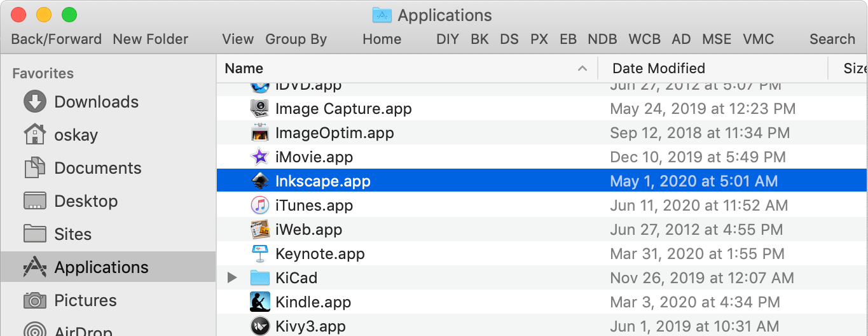Screen dimensions: 868x336
Task: Click the Kindle app icon
Action: [x=260, y=302]
